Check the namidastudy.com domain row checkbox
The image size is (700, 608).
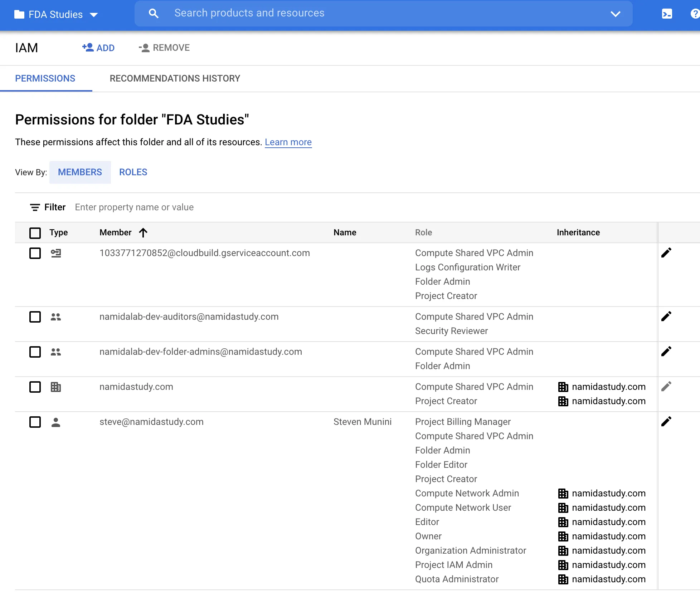(35, 387)
